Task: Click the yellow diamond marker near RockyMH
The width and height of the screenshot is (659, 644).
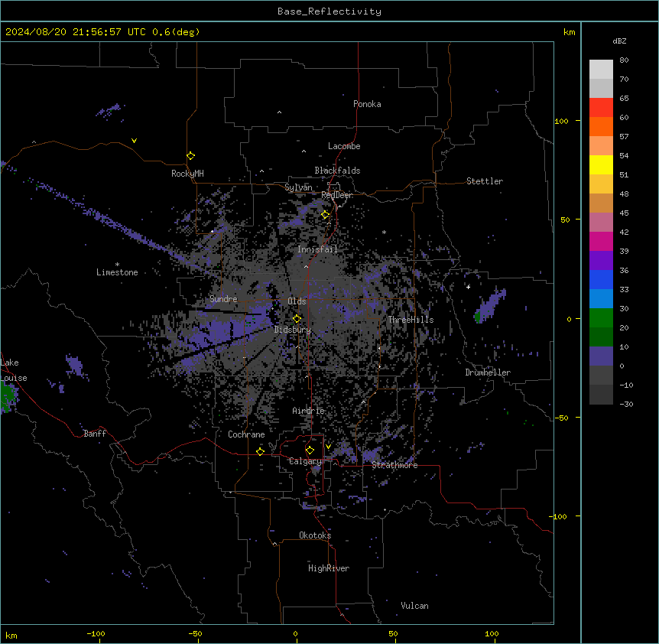Action: pyautogui.click(x=191, y=156)
